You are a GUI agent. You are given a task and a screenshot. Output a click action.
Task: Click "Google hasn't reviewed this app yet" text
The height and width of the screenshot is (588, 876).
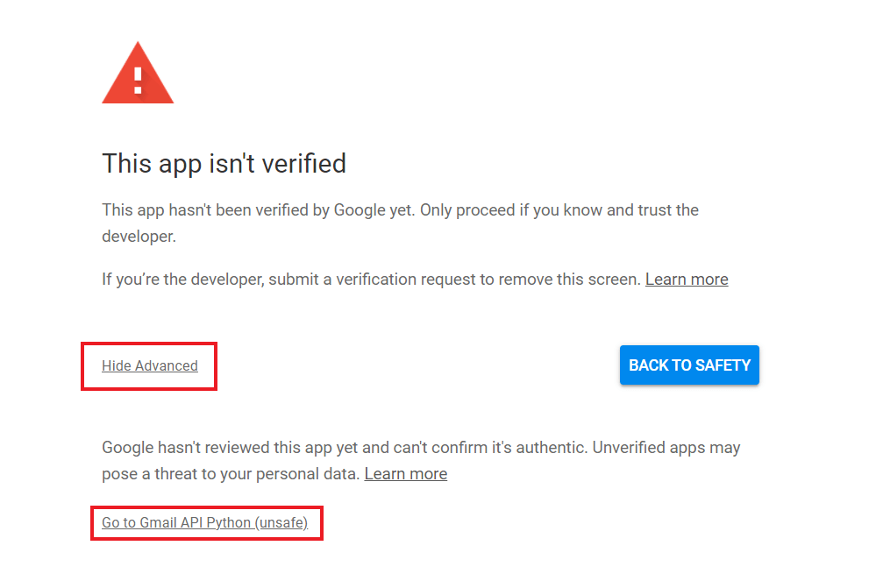(230, 448)
